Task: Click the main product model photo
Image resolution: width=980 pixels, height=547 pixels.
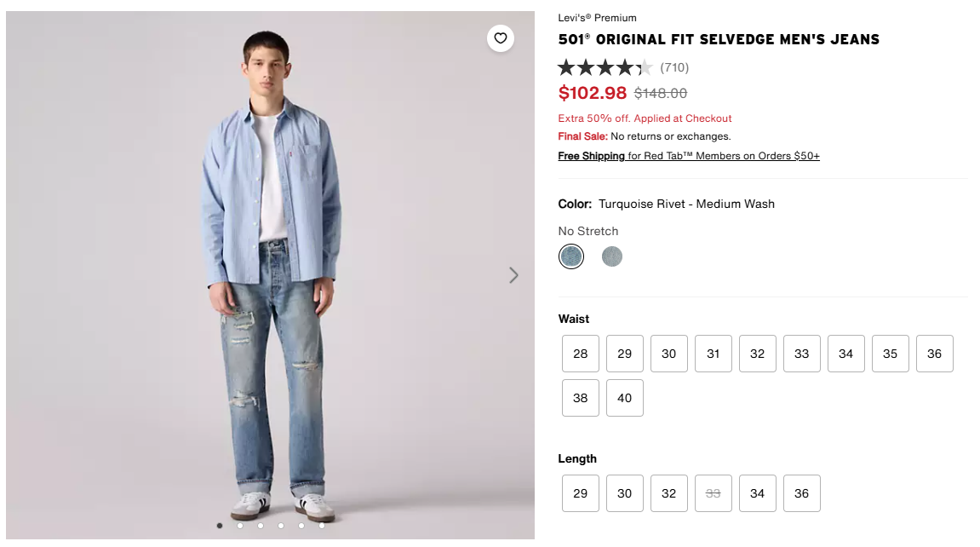Action: tap(271, 273)
